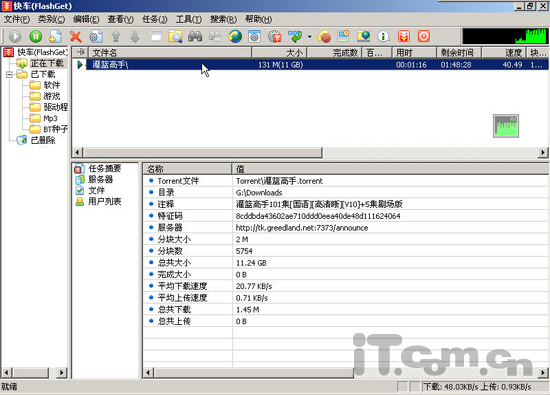Click the task list horizontal scrollbar

coord(310,153)
